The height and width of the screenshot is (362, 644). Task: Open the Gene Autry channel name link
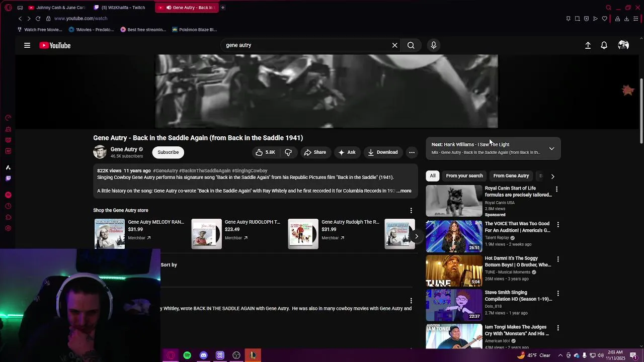pyautogui.click(x=124, y=149)
